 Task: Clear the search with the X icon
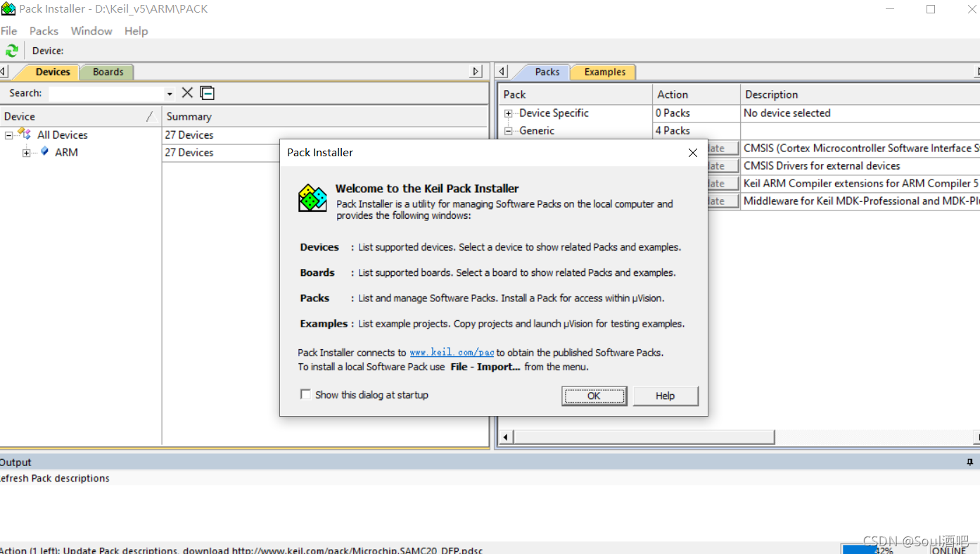pos(187,93)
